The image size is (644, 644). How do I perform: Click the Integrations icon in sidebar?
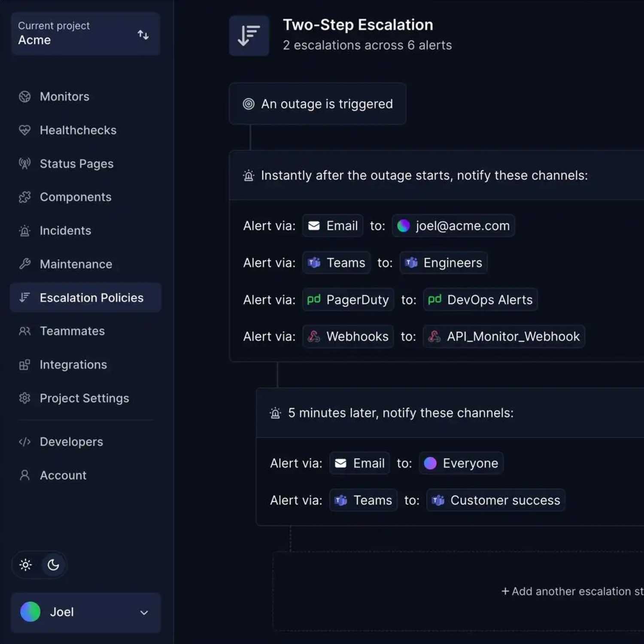tap(25, 365)
